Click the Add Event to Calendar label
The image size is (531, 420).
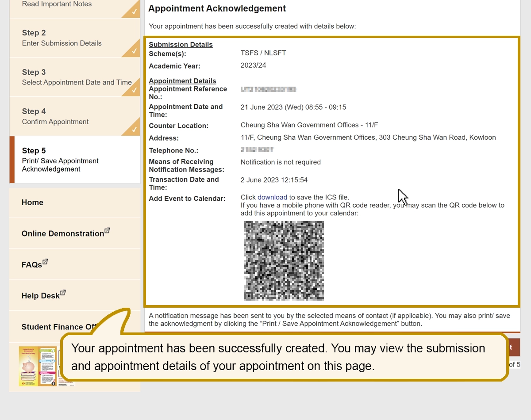click(x=187, y=199)
